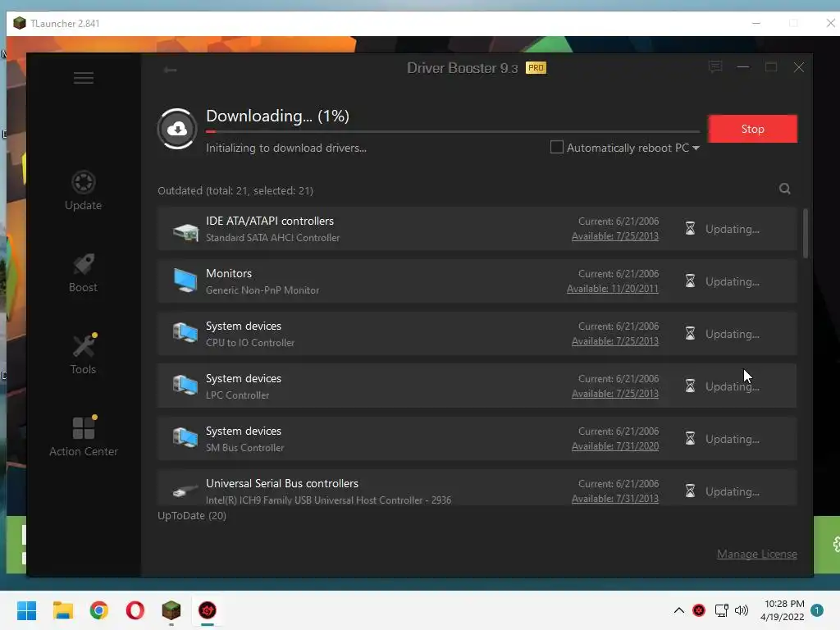Open Opera browser from taskbar
The width and height of the screenshot is (840, 630).
[135, 610]
